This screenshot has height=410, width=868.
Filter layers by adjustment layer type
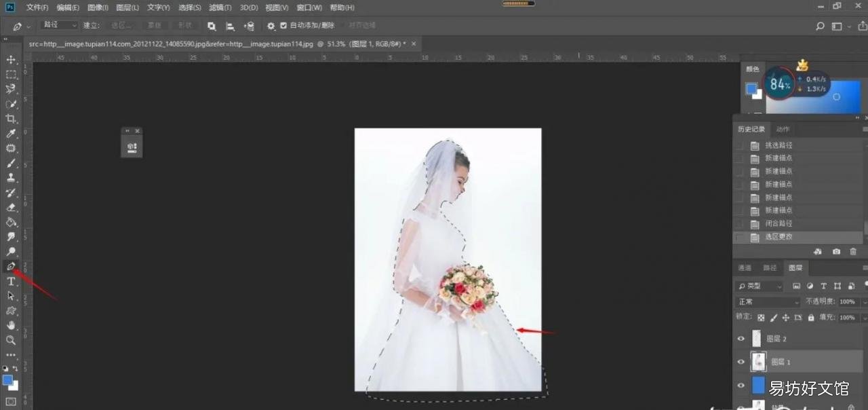810,286
